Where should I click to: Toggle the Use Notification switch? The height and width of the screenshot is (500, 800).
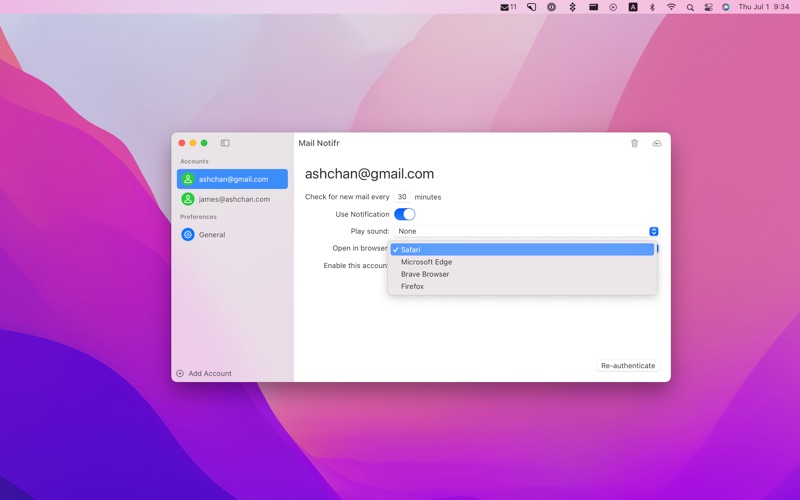point(405,214)
